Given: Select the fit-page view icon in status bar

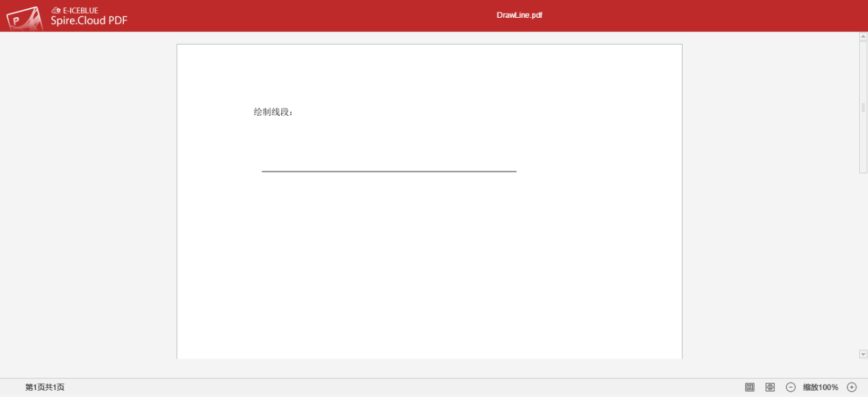Looking at the screenshot, I should point(770,387).
